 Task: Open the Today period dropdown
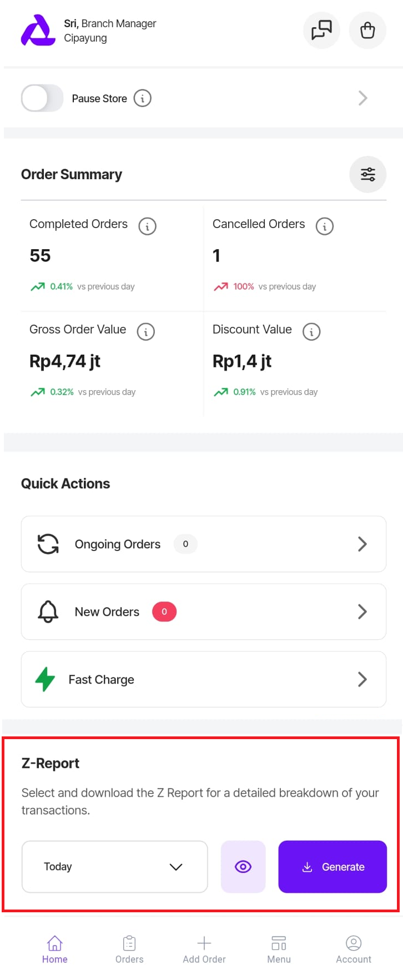pyautogui.click(x=114, y=866)
